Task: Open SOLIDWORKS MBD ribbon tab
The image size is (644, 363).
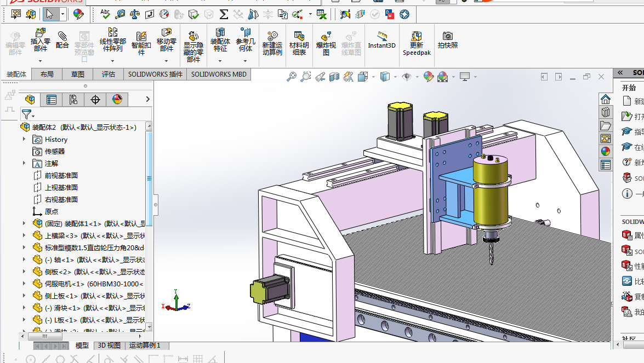Action: (x=219, y=74)
